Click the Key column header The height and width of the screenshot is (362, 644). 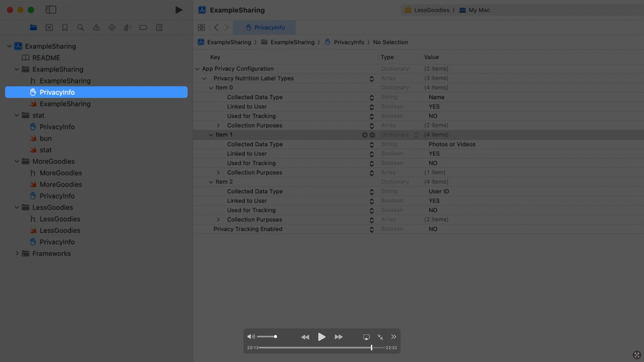215,57
